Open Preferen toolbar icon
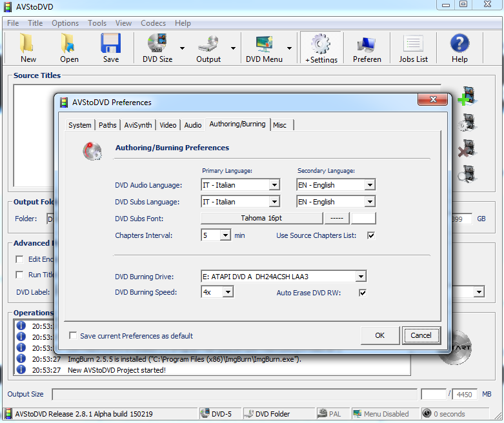Viewport: 504px width, 423px height. [367, 44]
